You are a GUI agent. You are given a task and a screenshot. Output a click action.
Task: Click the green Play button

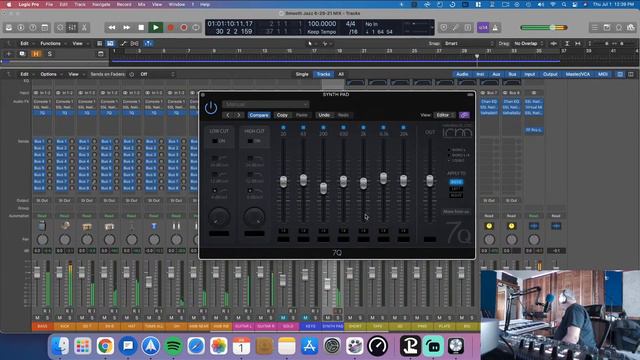(156, 28)
